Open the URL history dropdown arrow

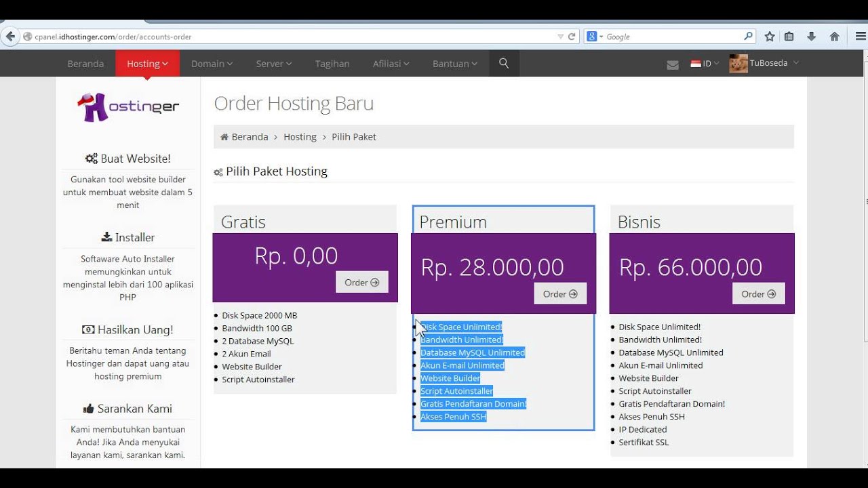560,37
